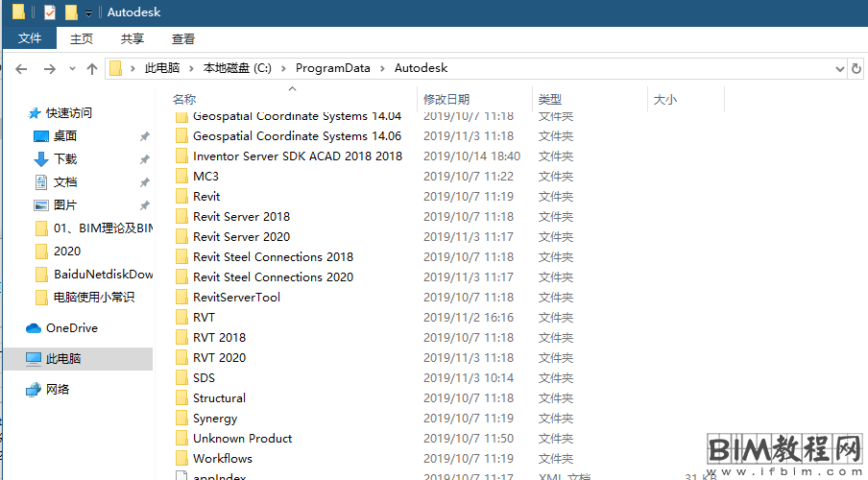Click ProgramData in the address breadcrumb
Viewport: 868px width, 480px height.
[x=332, y=68]
